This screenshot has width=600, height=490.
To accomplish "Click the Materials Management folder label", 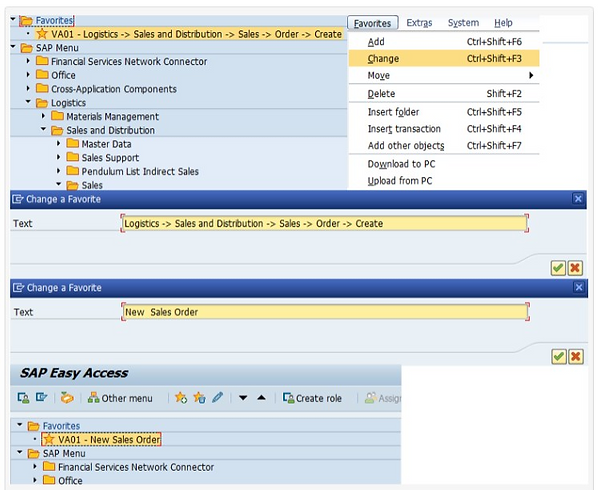I will [112, 117].
